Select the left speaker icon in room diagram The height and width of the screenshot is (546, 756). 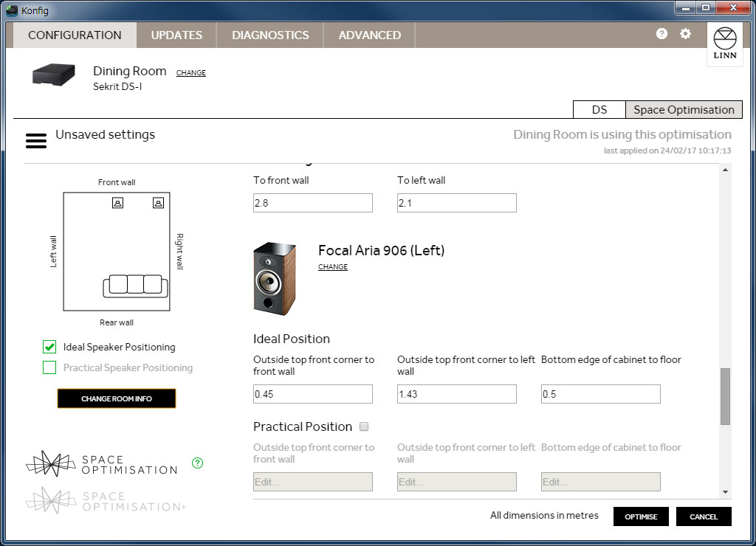(117, 203)
